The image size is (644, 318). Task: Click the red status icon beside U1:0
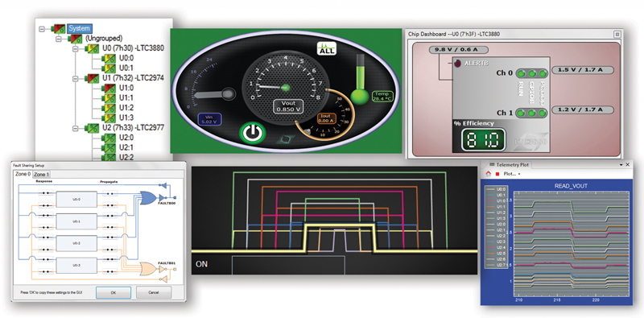click(x=109, y=88)
